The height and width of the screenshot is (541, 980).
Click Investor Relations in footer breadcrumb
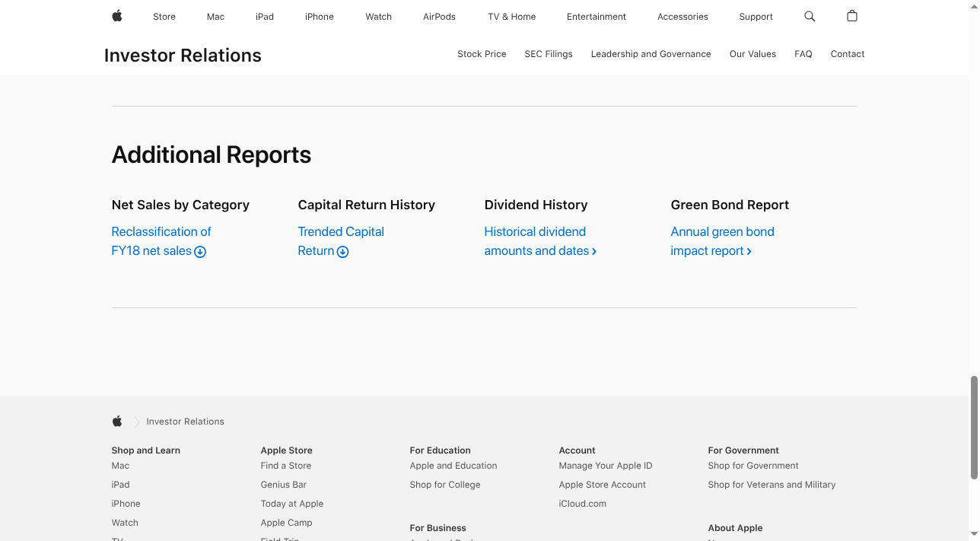pyautogui.click(x=185, y=422)
